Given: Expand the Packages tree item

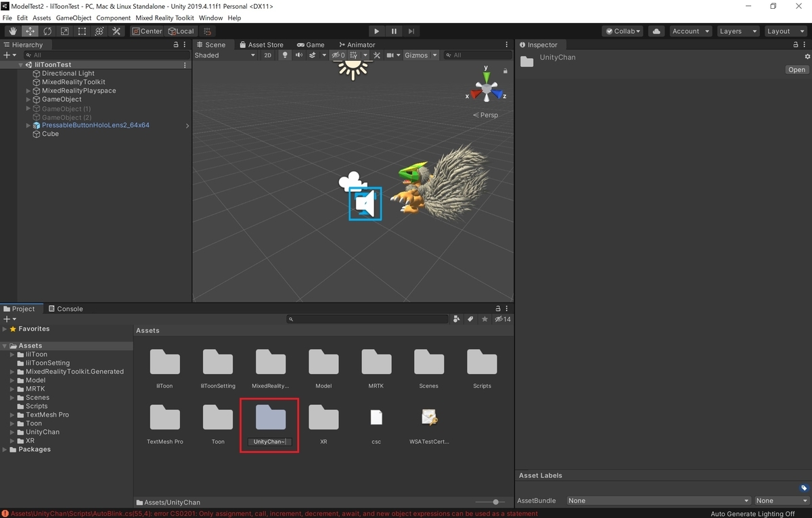Looking at the screenshot, I should 5,449.
